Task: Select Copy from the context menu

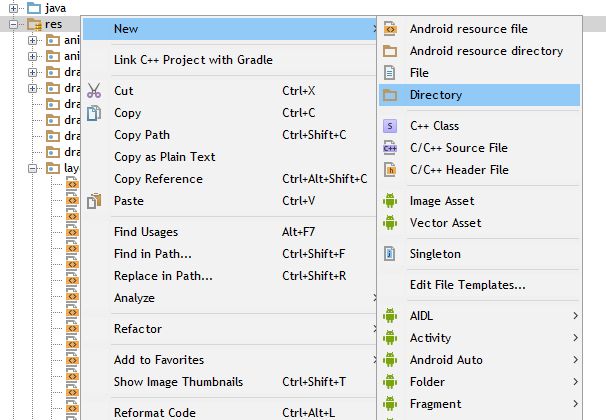Action: pos(230,113)
